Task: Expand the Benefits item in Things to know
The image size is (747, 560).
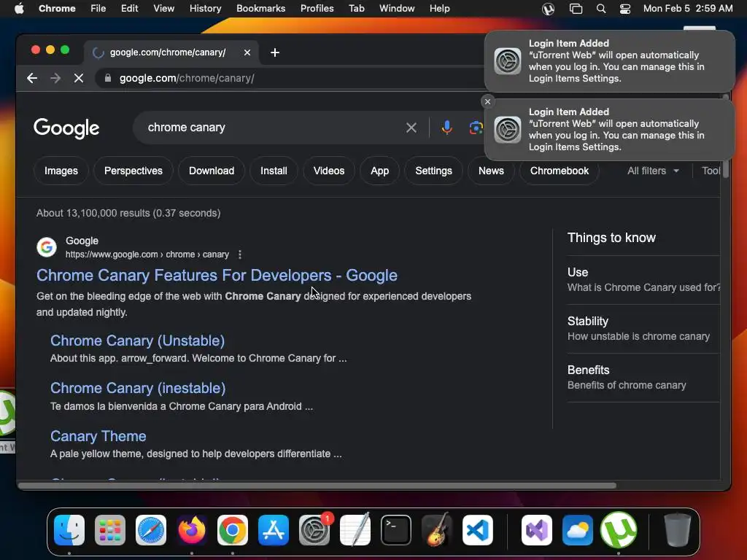Action: (x=643, y=378)
